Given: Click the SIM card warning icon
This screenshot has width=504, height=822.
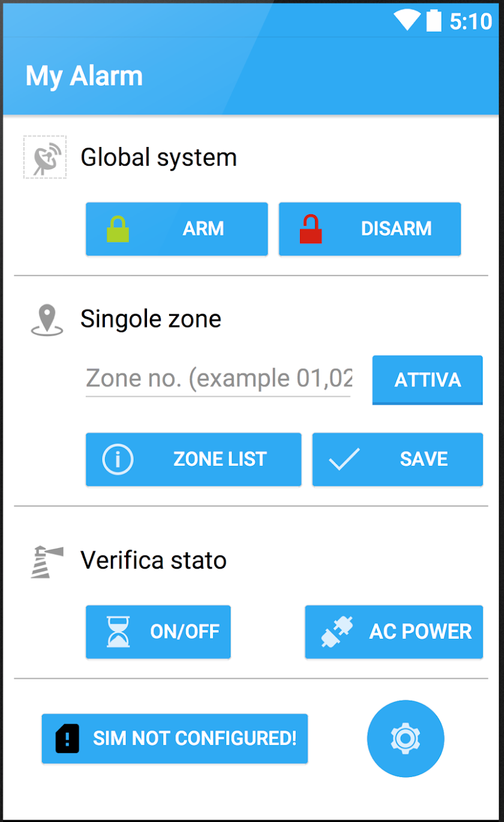Looking at the screenshot, I should click(67, 739).
